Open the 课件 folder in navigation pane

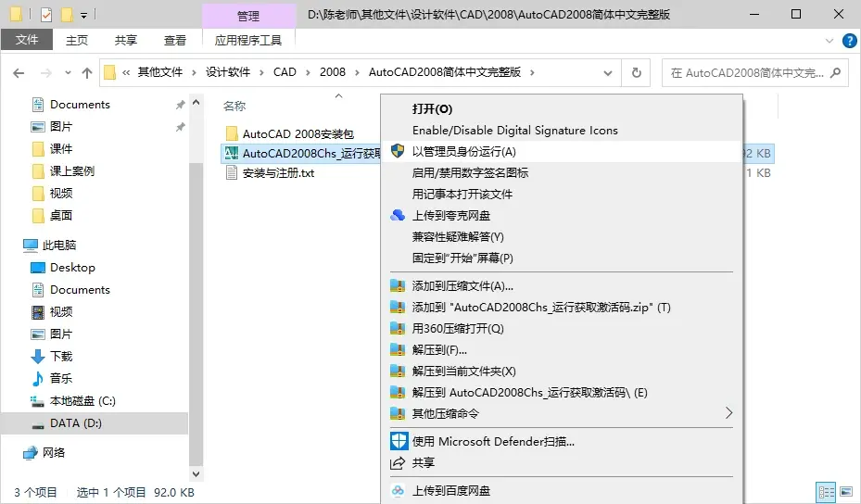(61, 149)
